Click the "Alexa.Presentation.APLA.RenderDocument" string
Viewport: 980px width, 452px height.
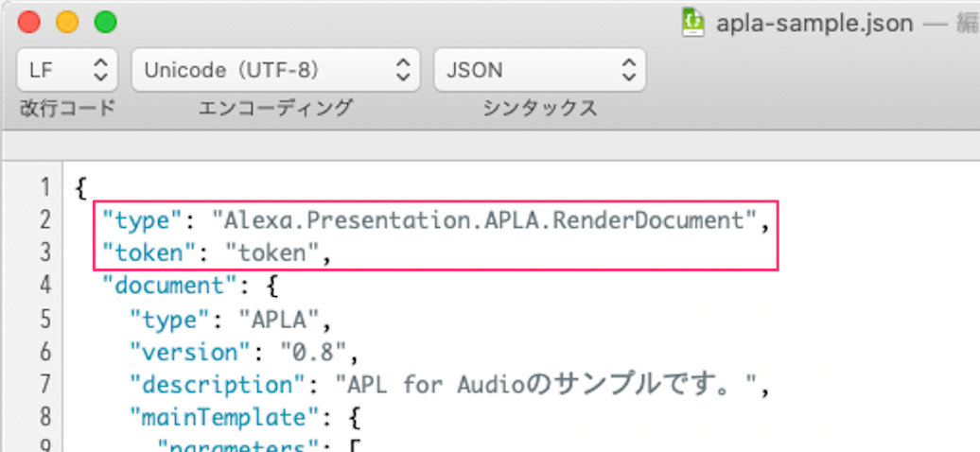coord(485,220)
